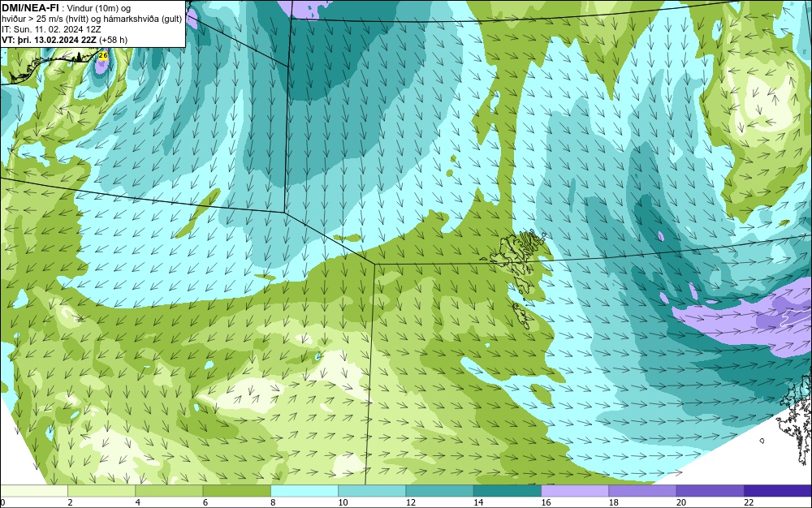This screenshot has height=508, width=812.
Task: Click the 6–8 m/s olive green legend swatch
Action: coord(236,491)
